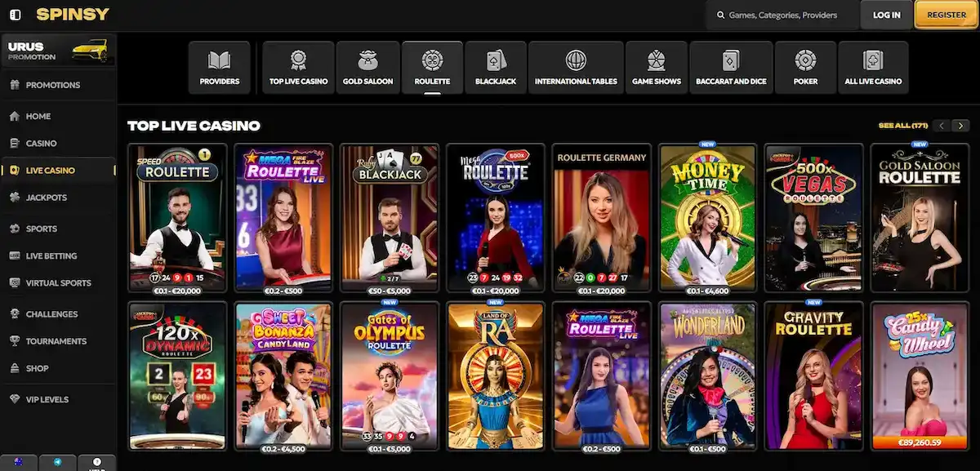This screenshot has height=471, width=980.
Task: Select the Baccarat and Dice category
Action: 731,68
